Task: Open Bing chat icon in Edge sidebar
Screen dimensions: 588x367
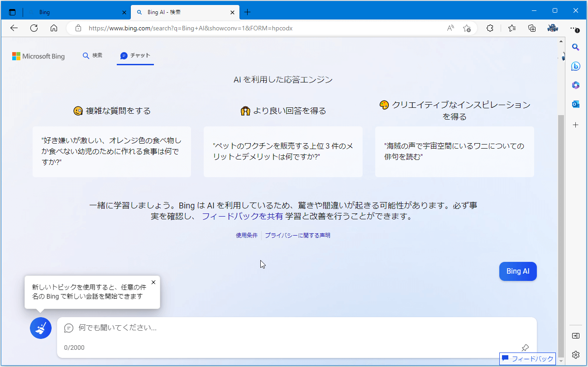Action: click(575, 66)
